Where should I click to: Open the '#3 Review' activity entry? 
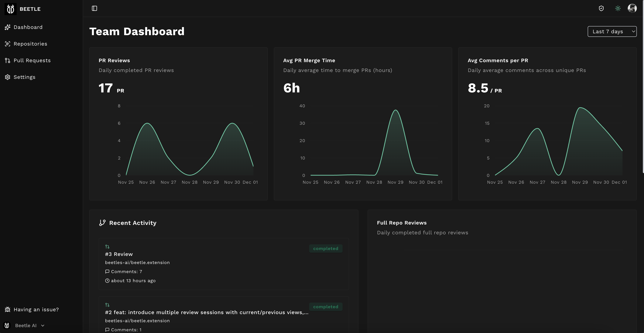[119, 254]
